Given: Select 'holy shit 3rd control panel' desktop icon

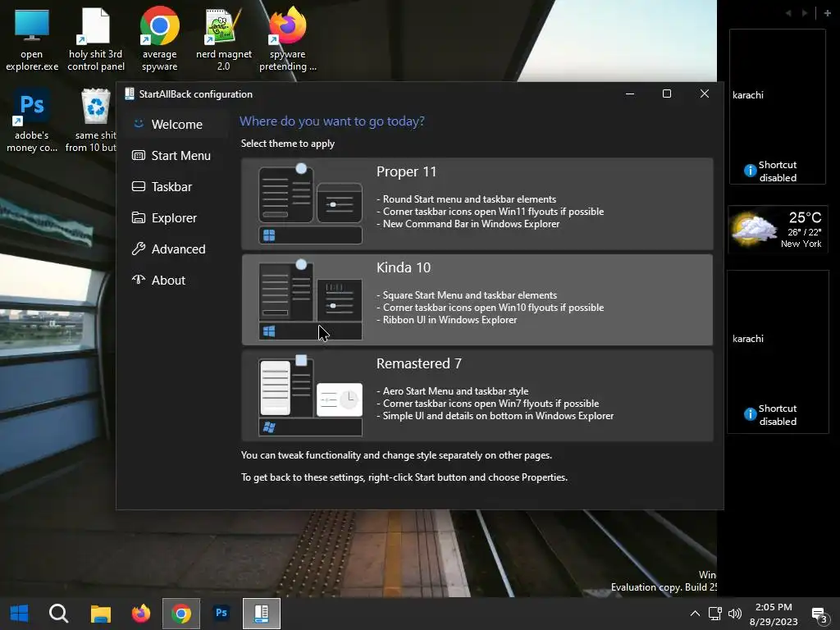Looking at the screenshot, I should pyautogui.click(x=96, y=40).
